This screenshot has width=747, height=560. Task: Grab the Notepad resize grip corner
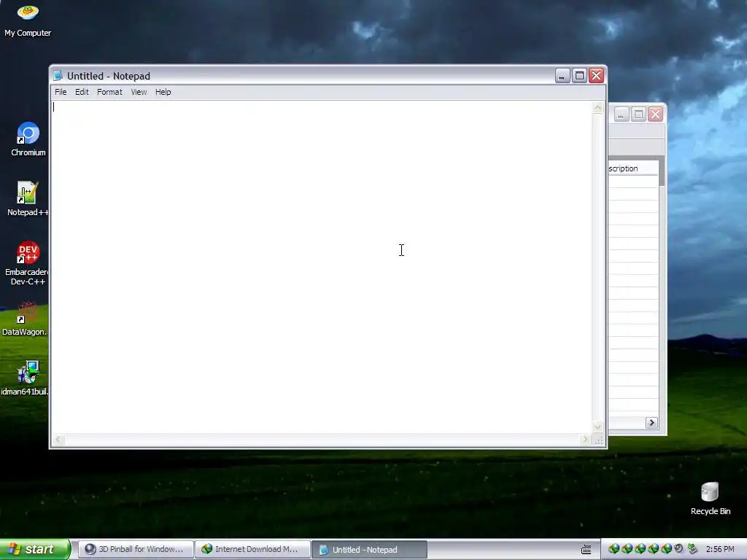pos(599,440)
